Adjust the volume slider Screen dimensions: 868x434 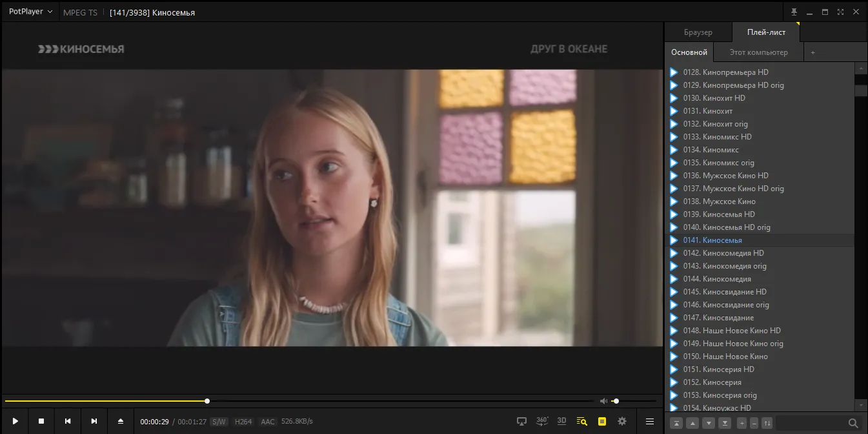click(634, 401)
